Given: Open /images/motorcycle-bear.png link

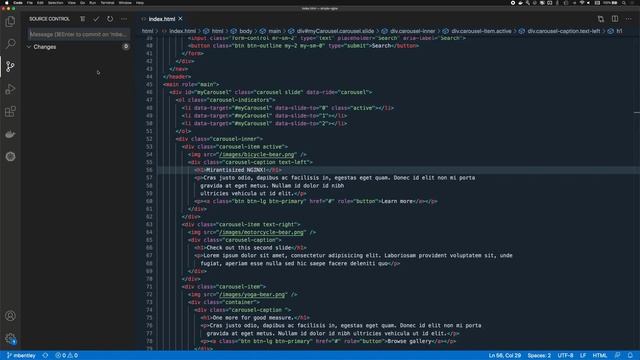Looking at the screenshot, I should pos(261,232).
